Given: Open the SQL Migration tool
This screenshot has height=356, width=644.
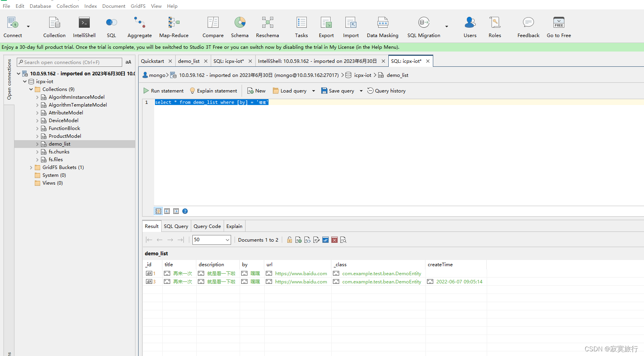Looking at the screenshot, I should [424, 27].
